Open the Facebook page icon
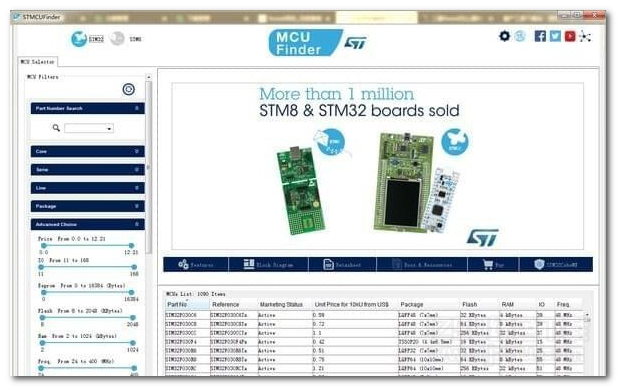 pos(540,36)
